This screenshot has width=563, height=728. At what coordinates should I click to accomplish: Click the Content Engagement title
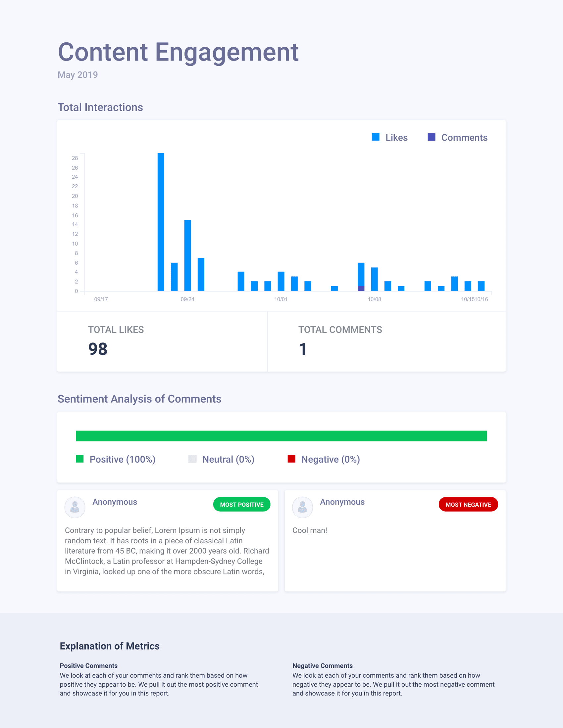pos(179,52)
